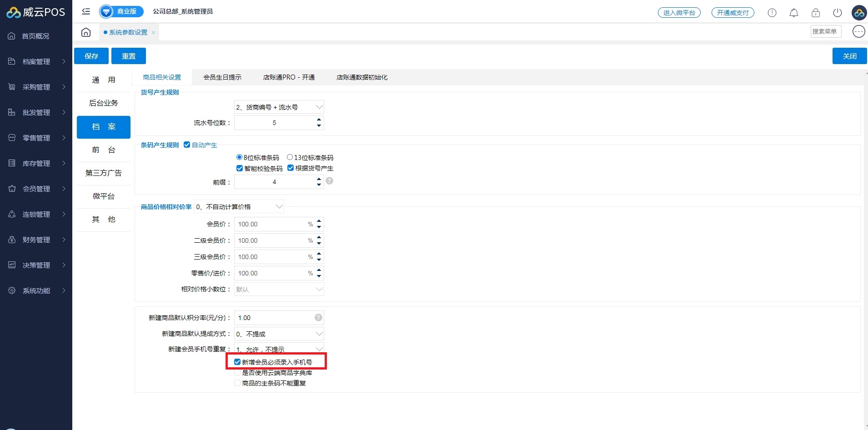Screen dimensions: 868x430
Task: Click the lock screen icon
Action: click(816, 13)
